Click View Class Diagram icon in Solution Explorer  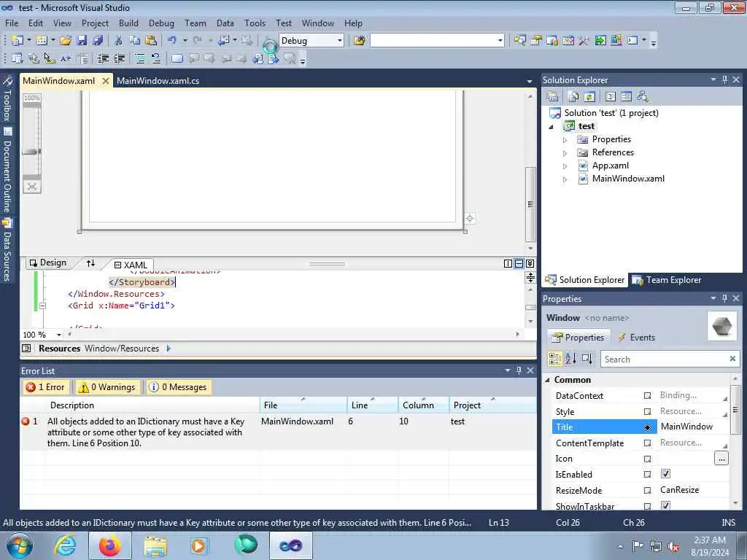click(642, 97)
